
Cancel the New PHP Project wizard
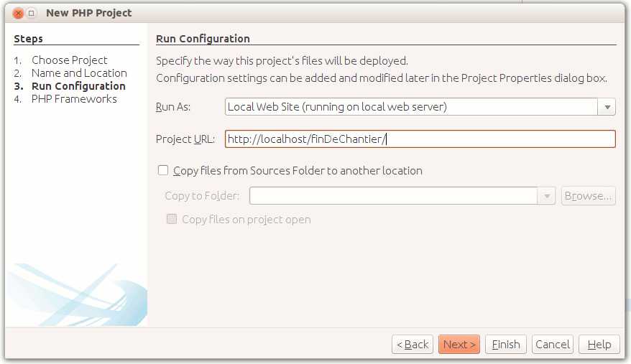pos(553,345)
